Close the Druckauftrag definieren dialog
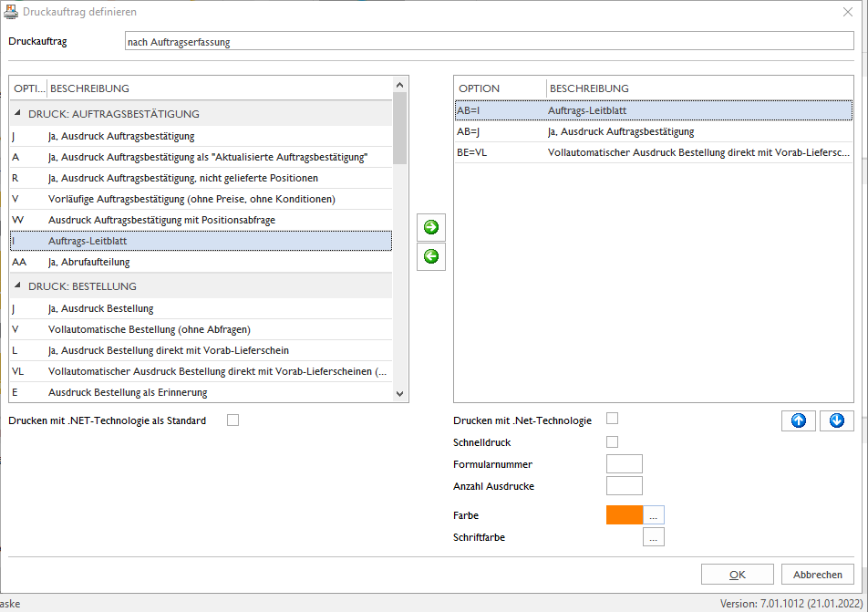The height and width of the screenshot is (612, 868). [x=848, y=12]
